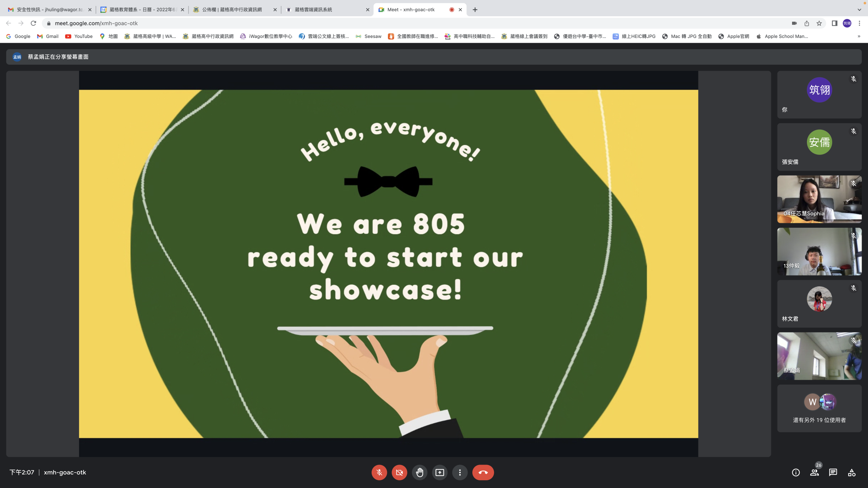Screen dimensions: 868x488
Task: Open the activities shapes icon
Action: (x=852, y=472)
